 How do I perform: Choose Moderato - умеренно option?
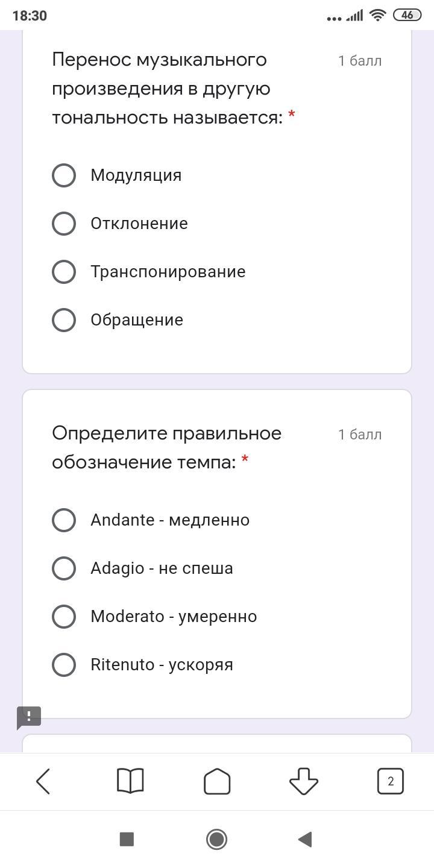click(x=64, y=617)
